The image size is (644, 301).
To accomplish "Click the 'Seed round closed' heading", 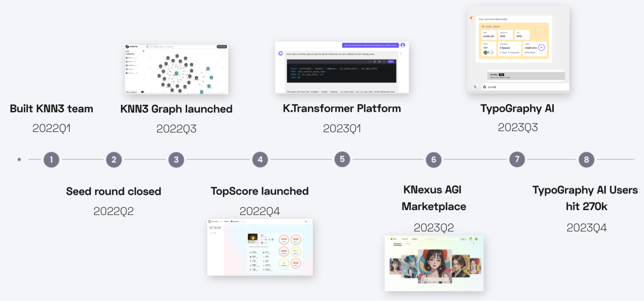I will (x=113, y=191).
